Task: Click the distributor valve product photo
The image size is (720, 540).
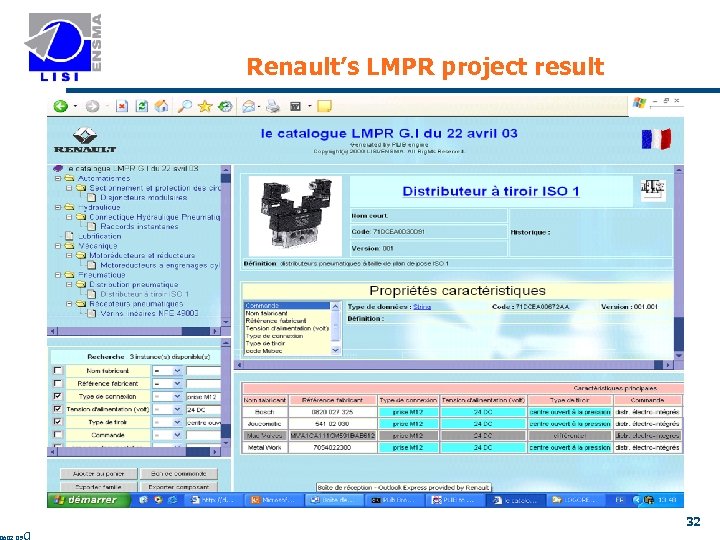Action: [x=295, y=215]
